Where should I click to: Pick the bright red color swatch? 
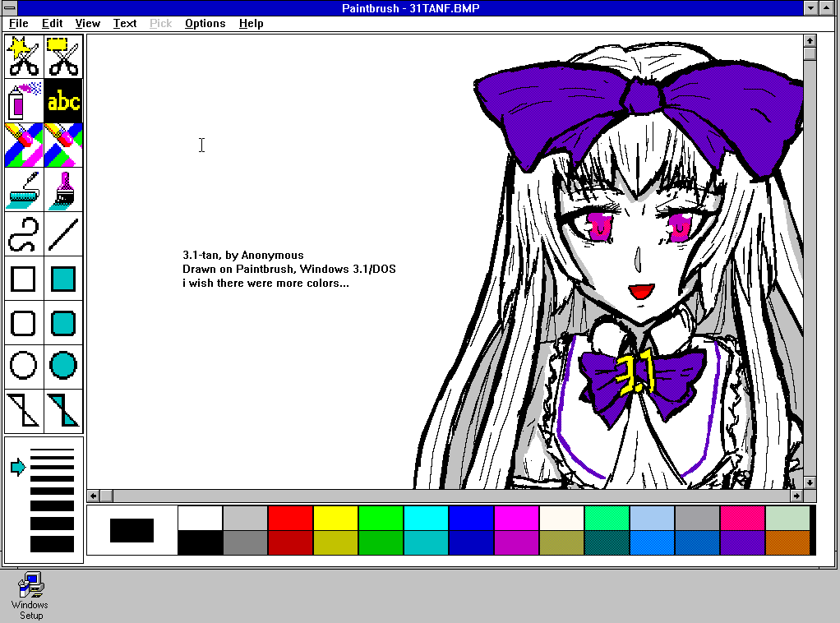point(290,518)
